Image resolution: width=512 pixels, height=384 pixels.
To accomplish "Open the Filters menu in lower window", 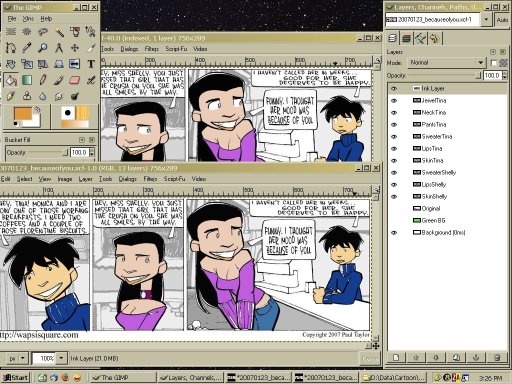I will (x=150, y=179).
